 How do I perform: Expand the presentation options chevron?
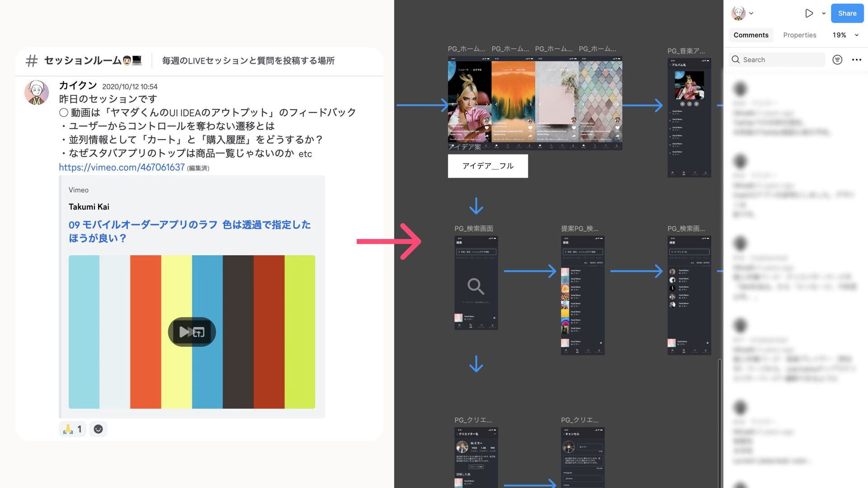pyautogui.click(x=824, y=14)
